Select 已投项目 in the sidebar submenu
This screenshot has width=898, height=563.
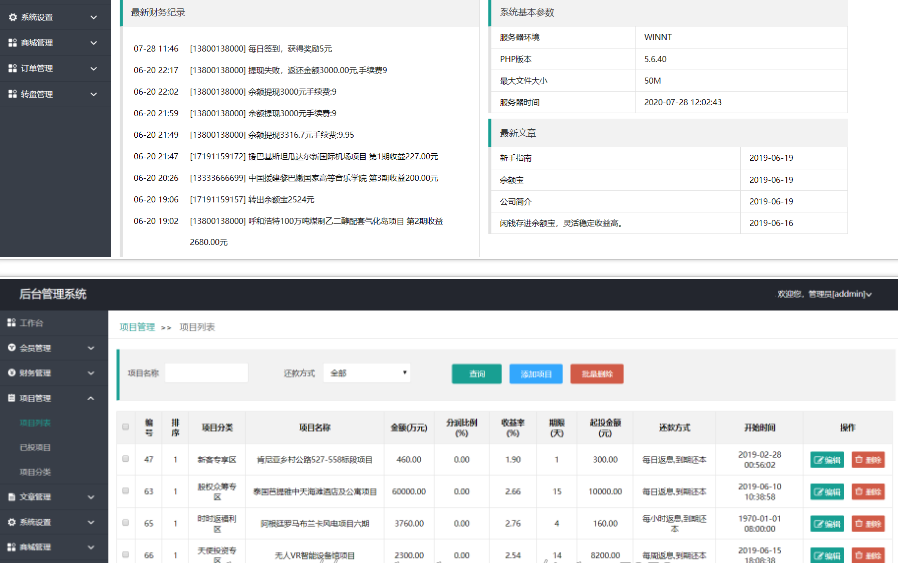tap(36, 447)
